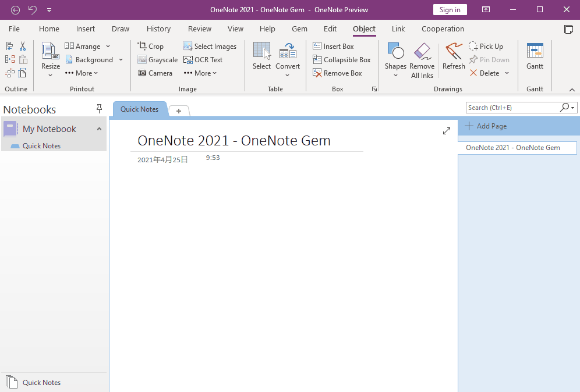
Task: Expand the Background dropdown
Action: pos(121,59)
